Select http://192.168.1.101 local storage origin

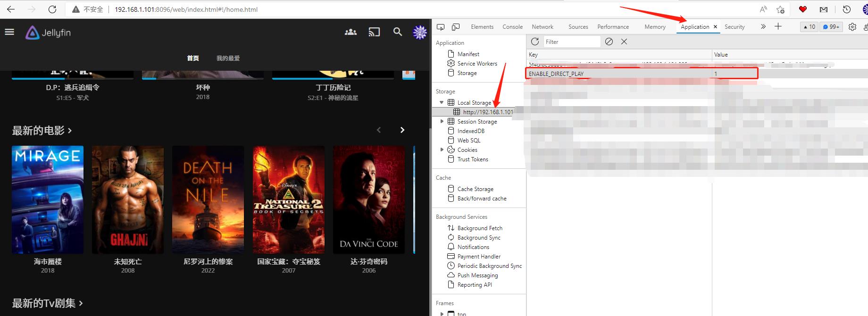488,112
